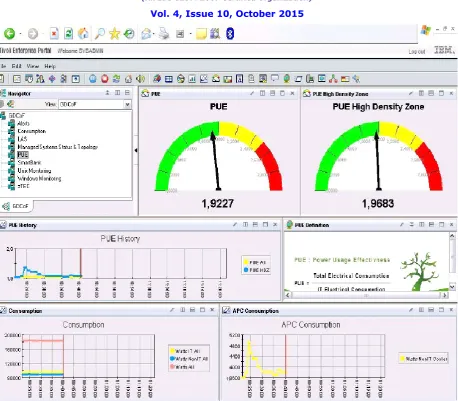Open the View menu
Image resolution: width=458 pixels, height=401 pixels.
point(33,66)
